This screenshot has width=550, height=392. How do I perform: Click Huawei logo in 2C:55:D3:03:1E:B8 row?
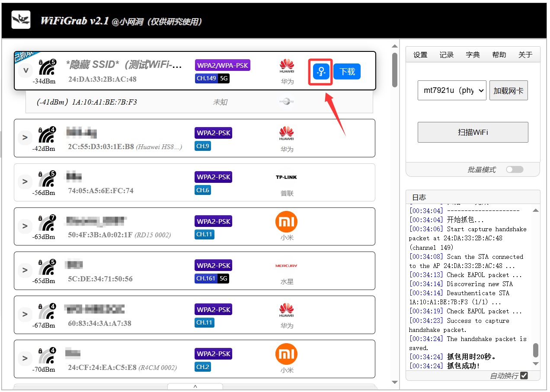(x=287, y=134)
